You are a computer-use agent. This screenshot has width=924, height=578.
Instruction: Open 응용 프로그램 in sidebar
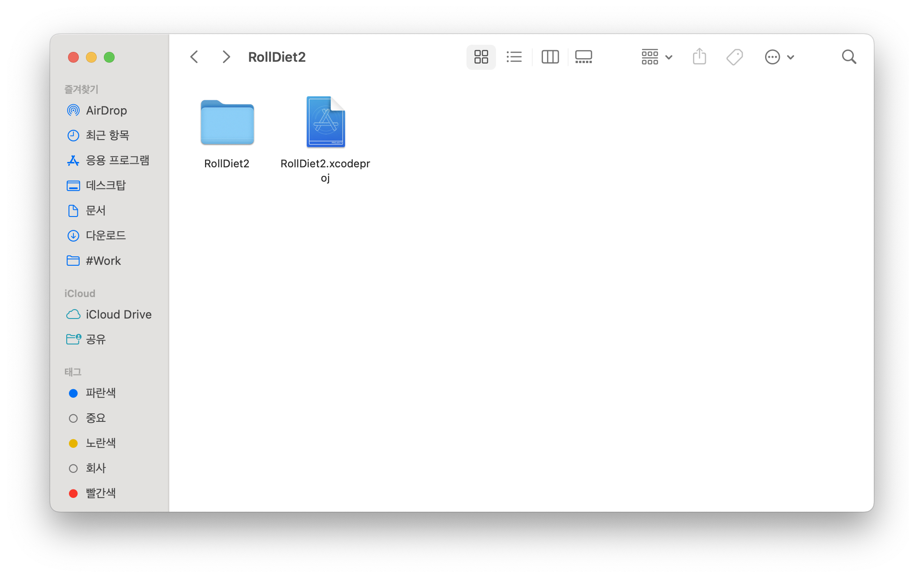pyautogui.click(x=109, y=160)
